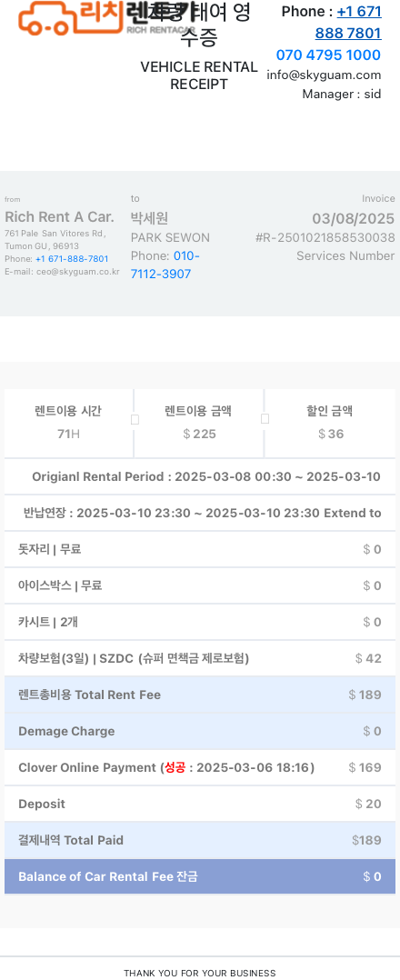Open customer phone 010-7112-3907 link
The height and width of the screenshot is (980, 400).
click(165, 265)
